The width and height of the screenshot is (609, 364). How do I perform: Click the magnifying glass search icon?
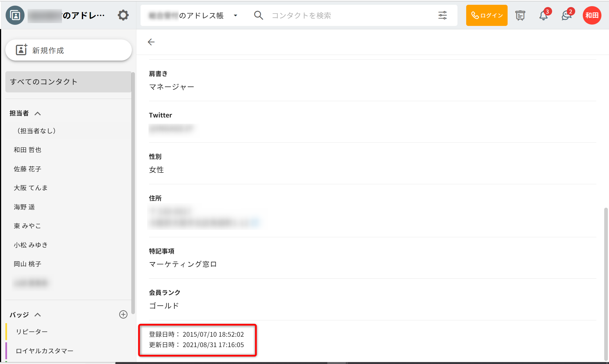pyautogui.click(x=258, y=15)
